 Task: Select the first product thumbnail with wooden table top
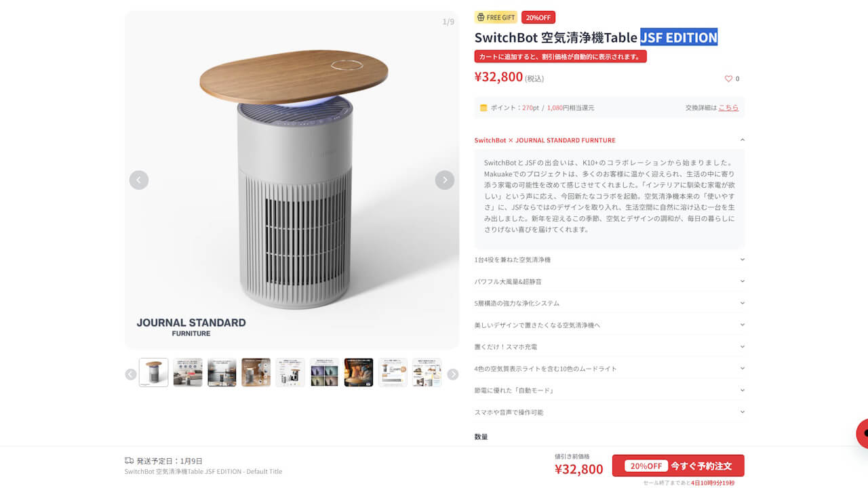(x=154, y=372)
